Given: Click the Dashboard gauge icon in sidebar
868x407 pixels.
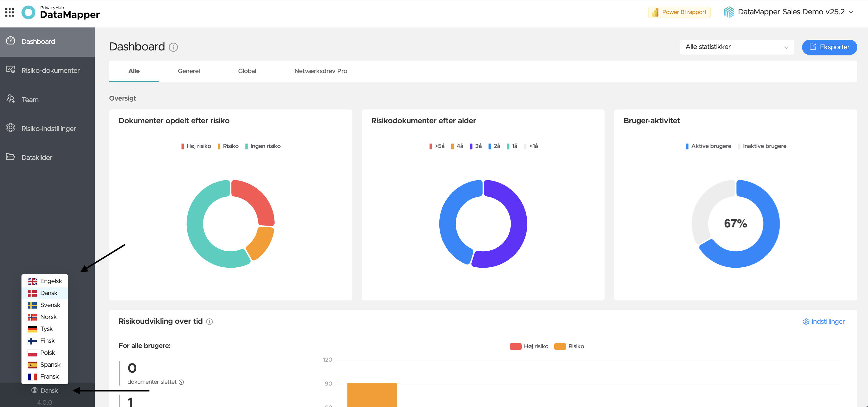Looking at the screenshot, I should [10, 41].
